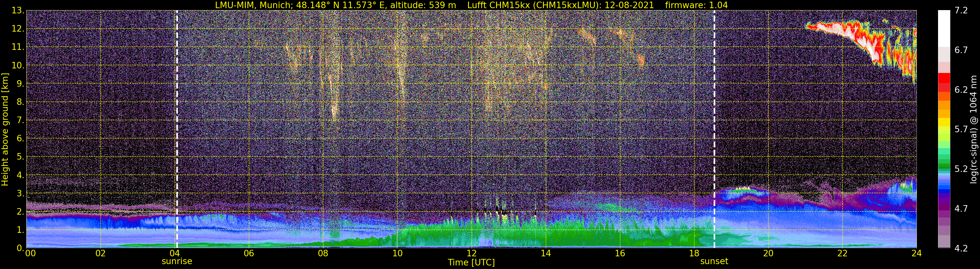Click the height axis tick "7."
This screenshot has height=269, width=980.
click(20, 120)
